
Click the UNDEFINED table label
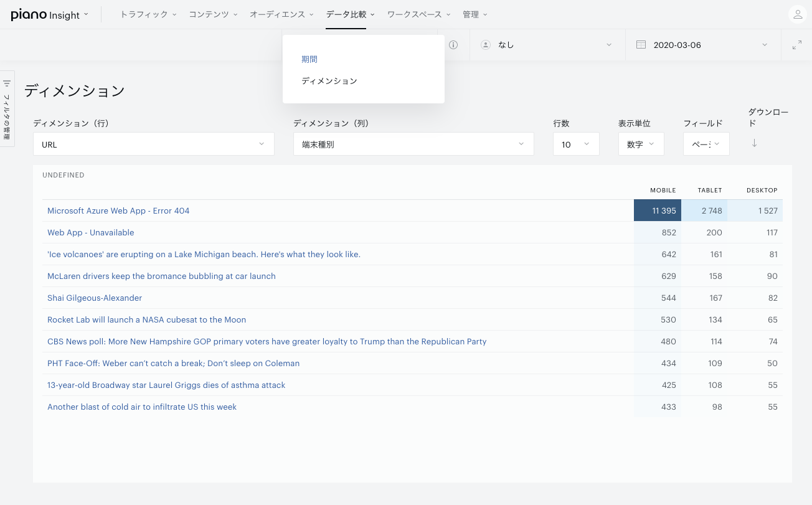point(64,175)
